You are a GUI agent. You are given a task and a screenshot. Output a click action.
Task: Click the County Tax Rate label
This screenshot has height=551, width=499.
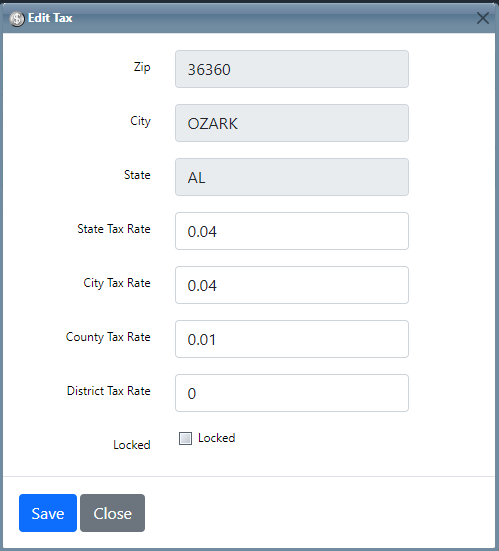coord(108,337)
